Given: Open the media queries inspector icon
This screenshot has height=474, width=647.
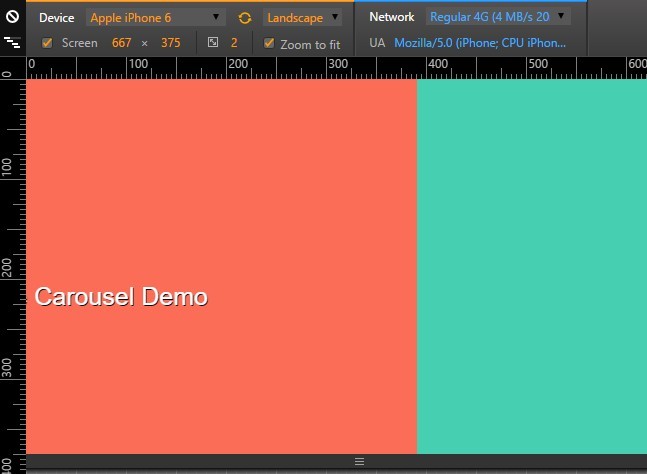Looking at the screenshot, I should click(x=12, y=42).
